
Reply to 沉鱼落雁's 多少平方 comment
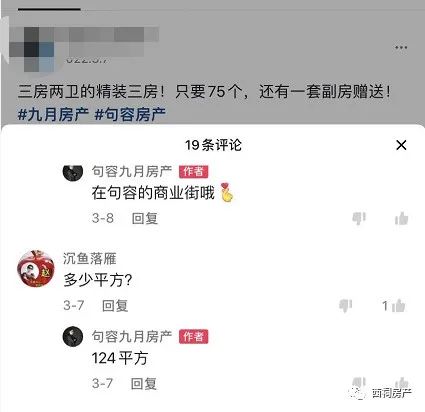[x=115, y=305]
